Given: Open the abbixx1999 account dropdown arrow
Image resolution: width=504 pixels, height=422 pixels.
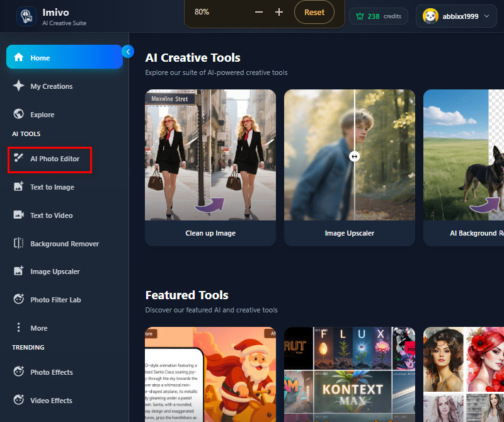Looking at the screenshot, I should (486, 16).
